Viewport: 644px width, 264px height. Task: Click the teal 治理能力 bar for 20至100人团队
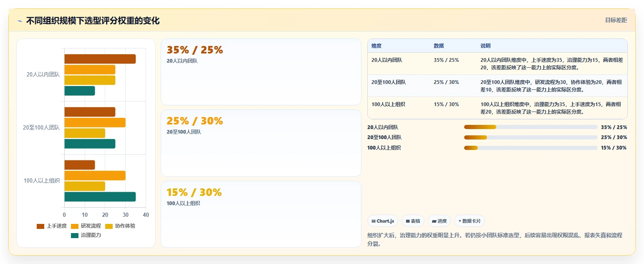[x=90, y=144]
